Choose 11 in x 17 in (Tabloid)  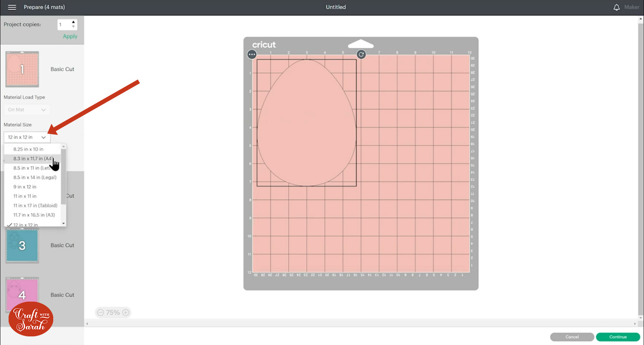pyautogui.click(x=33, y=205)
